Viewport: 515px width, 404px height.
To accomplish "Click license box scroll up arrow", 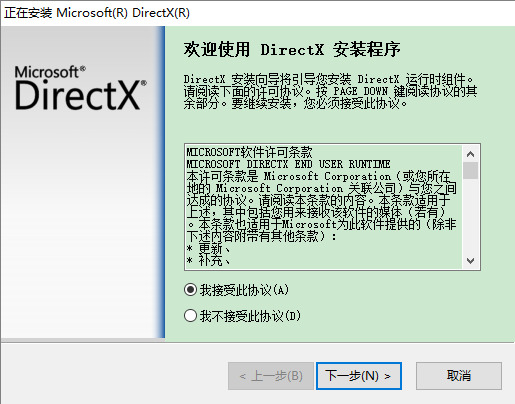I will point(470,154).
